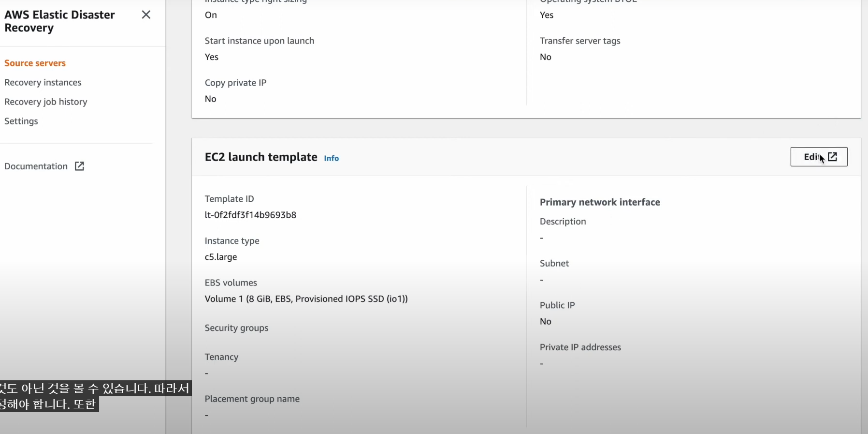Select the c5.large instance type value
The height and width of the screenshot is (434, 868).
pos(221,257)
